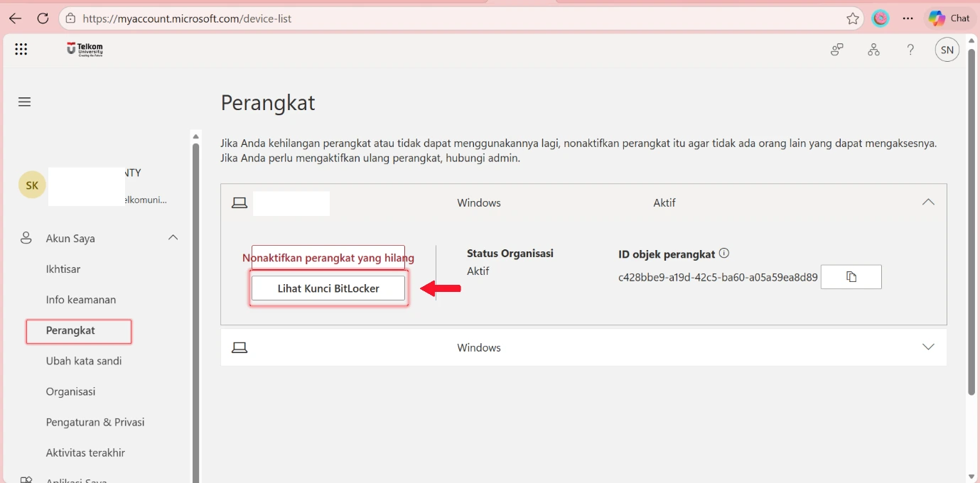Open Info keamanan page

81,300
